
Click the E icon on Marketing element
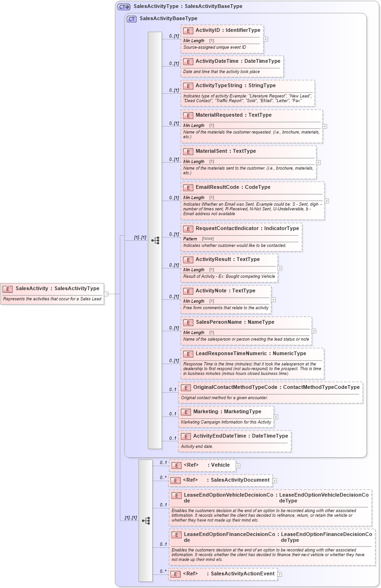187,411
